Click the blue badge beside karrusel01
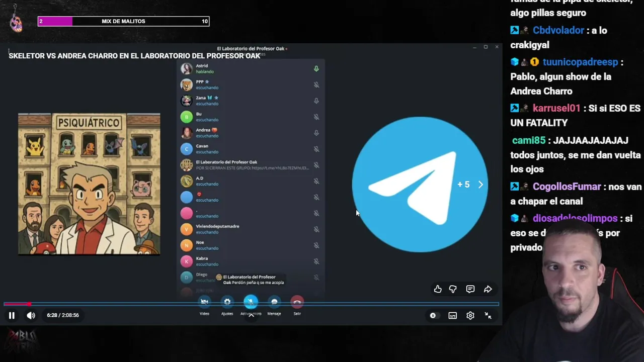The image size is (644, 362). (515, 108)
